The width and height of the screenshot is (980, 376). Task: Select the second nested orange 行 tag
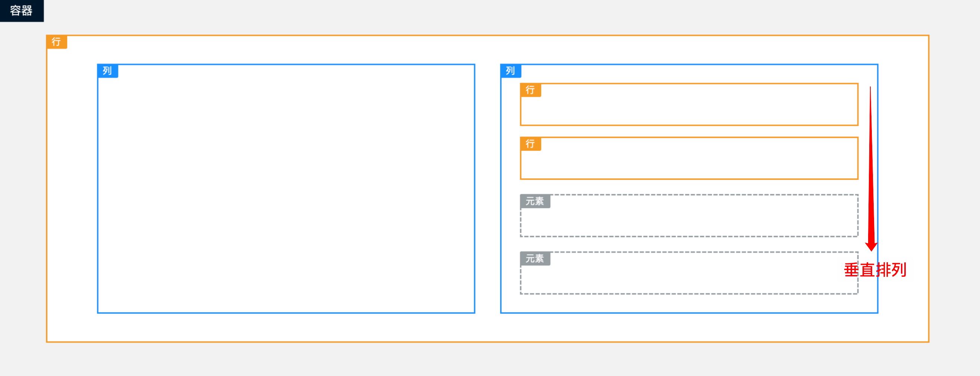click(x=530, y=144)
